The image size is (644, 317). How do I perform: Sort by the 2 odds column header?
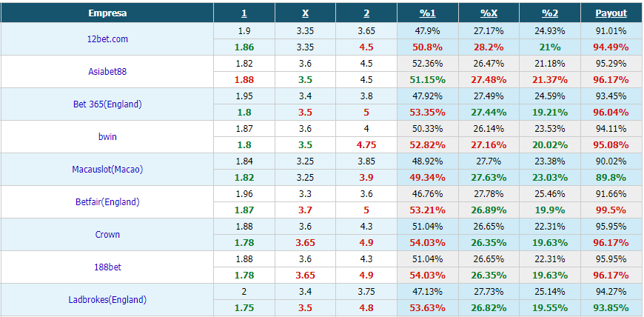click(366, 13)
